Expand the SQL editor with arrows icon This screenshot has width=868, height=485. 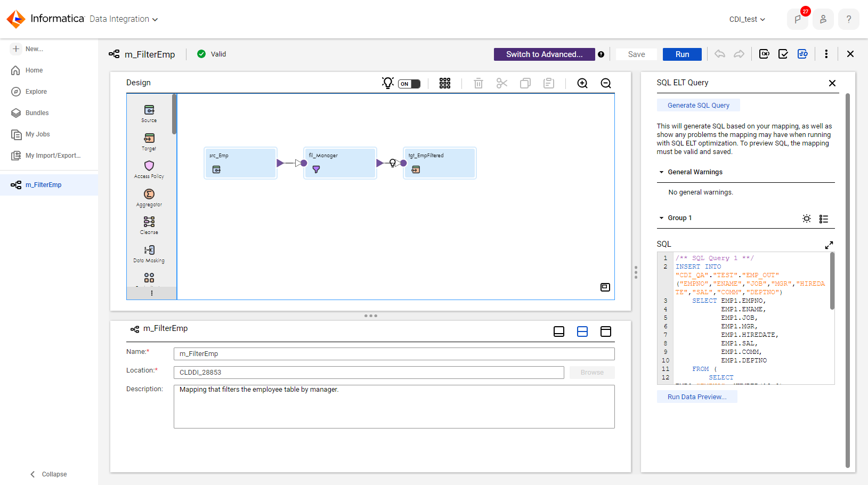tap(829, 245)
